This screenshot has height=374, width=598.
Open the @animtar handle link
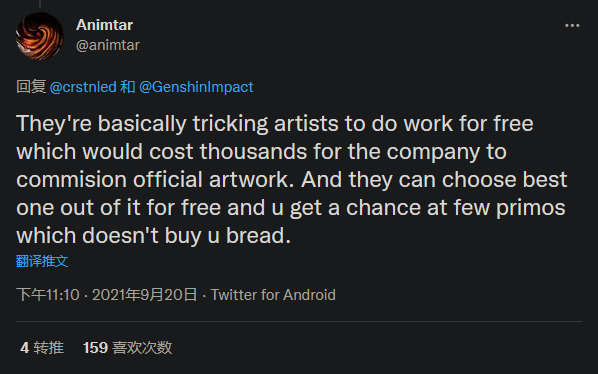(108, 45)
